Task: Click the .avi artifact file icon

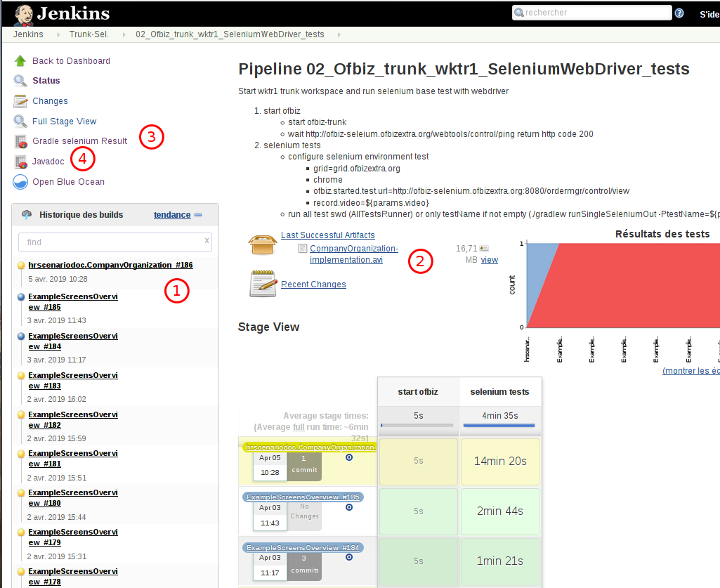Action: tap(303, 249)
